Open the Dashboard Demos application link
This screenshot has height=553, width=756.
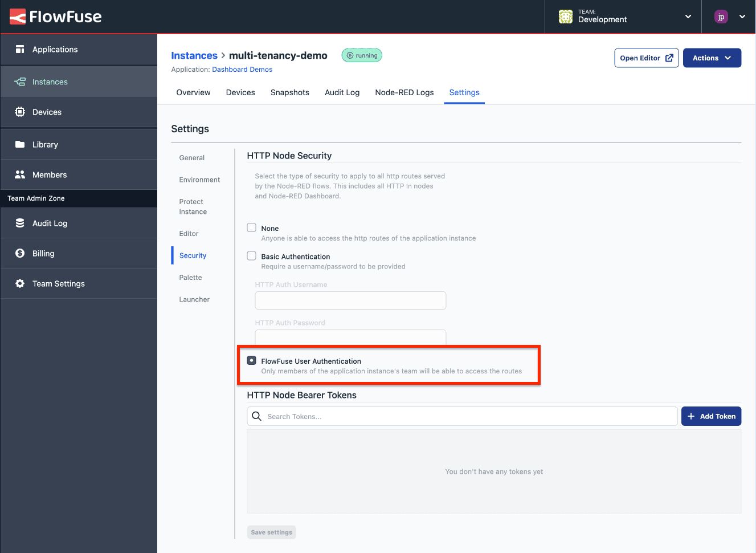(242, 69)
